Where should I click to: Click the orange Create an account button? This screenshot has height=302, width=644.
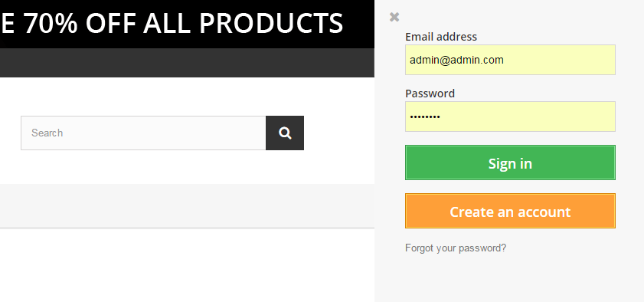pyautogui.click(x=510, y=211)
